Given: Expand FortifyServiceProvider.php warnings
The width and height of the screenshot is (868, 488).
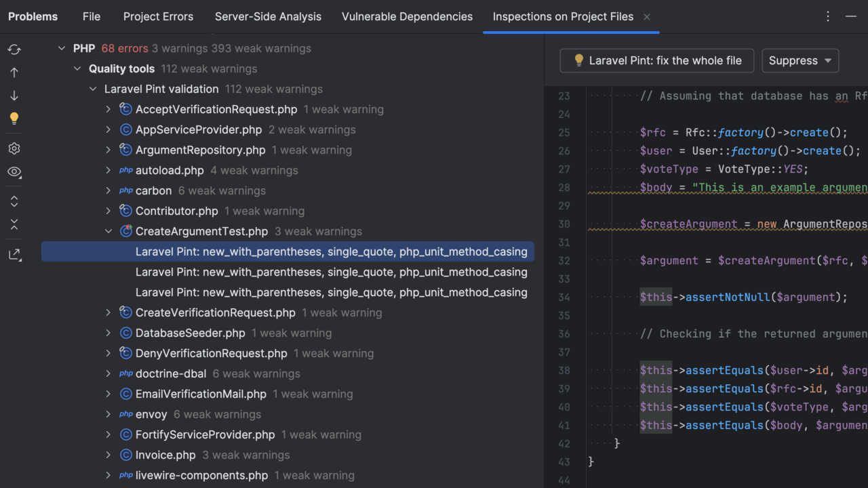Looking at the screenshot, I should (x=108, y=434).
